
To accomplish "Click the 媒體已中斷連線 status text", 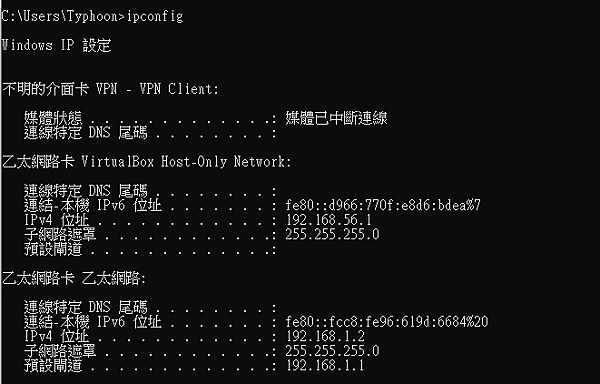I will point(336,118).
